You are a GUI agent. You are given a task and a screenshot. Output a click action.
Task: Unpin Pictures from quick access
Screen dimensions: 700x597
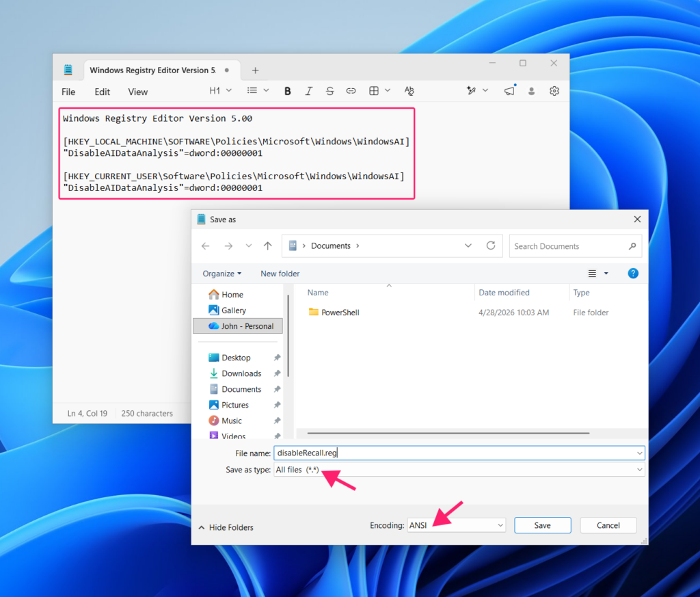click(x=277, y=405)
